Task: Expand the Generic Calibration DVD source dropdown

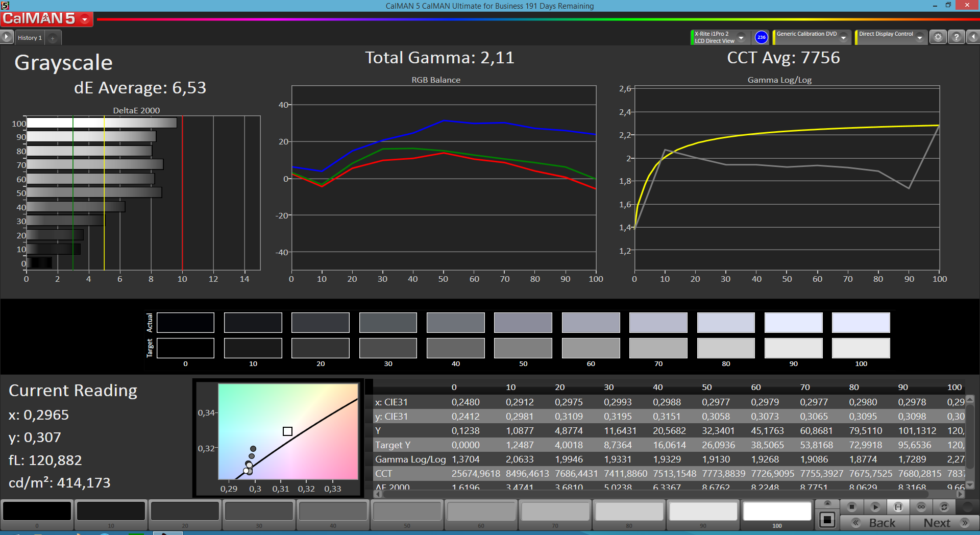Action: click(844, 37)
